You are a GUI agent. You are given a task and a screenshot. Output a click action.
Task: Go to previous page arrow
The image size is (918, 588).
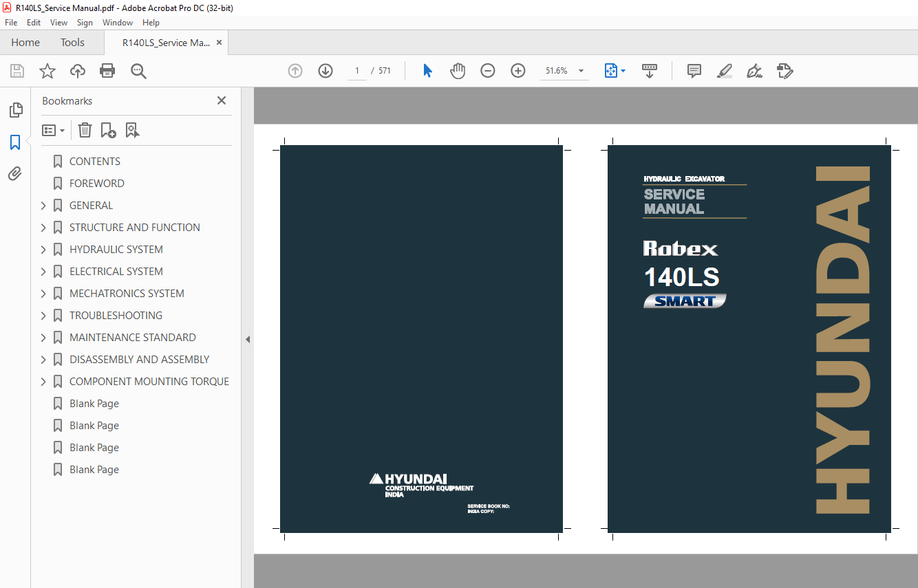tap(295, 71)
